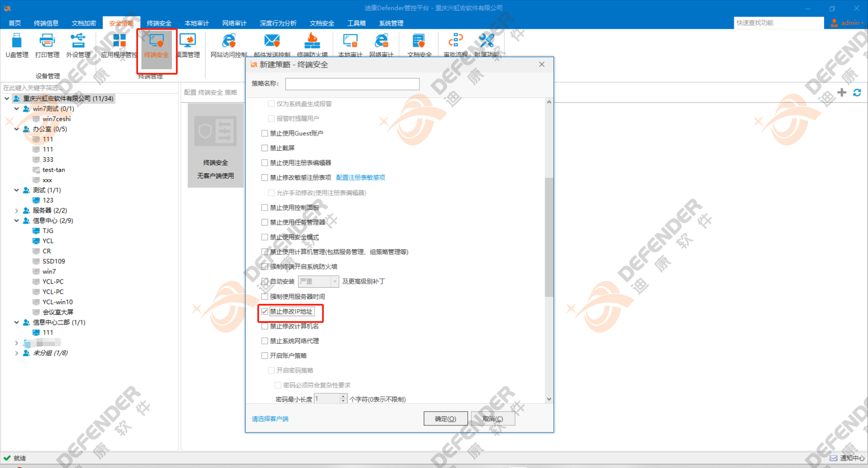Switch to 终端信息 tab
The image size is (868, 468).
[46, 23]
